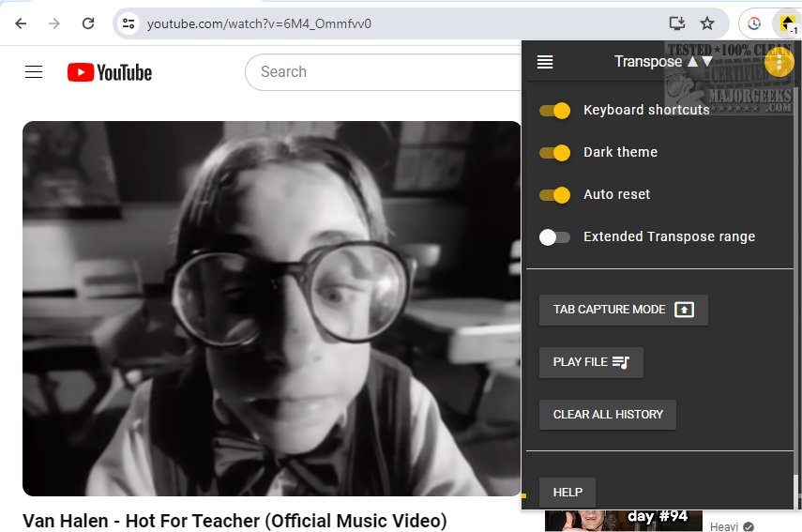Focus the YouTube Search field
Viewport: 802px width, 532px height.
[384, 72]
